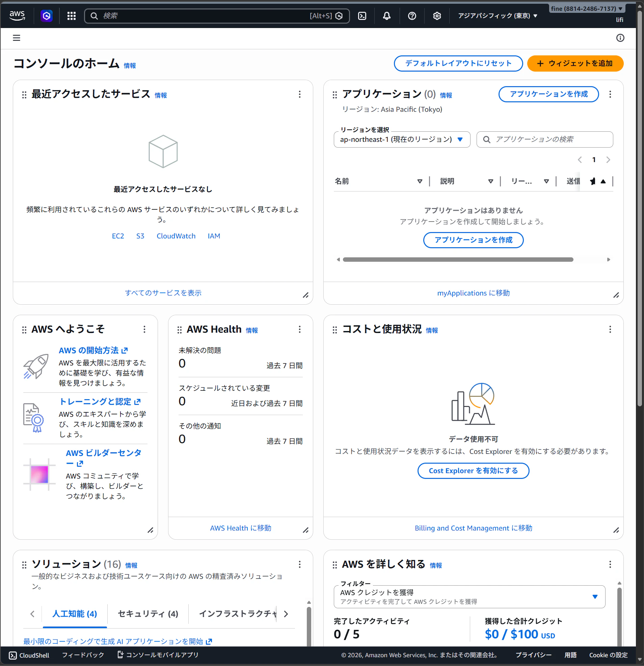This screenshot has width=644, height=666.
Task: Click the applications table horizontal scrollbar
Action: click(458, 260)
